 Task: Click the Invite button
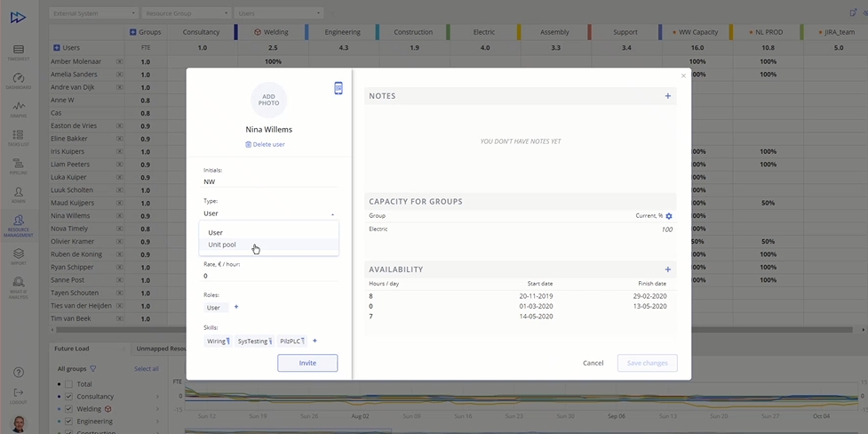(x=307, y=363)
